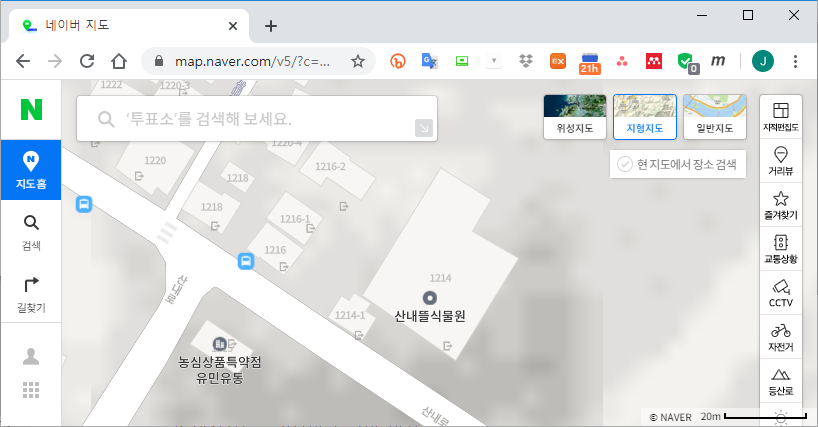818x427 pixels.
Task: Close the 네이버 지도 tab
Action: tap(233, 26)
